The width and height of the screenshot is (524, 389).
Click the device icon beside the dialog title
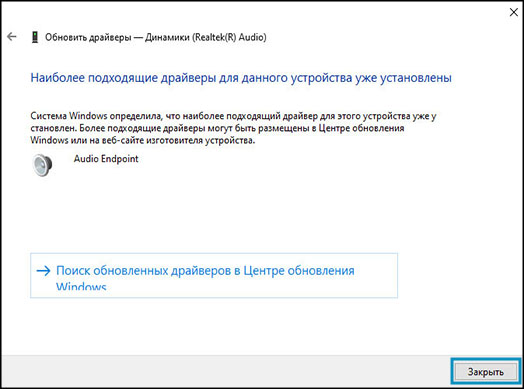pyautogui.click(x=34, y=37)
